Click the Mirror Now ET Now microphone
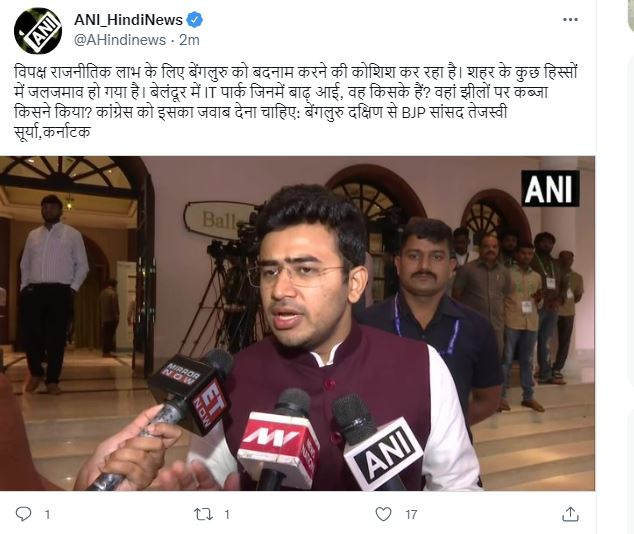Image resolution: width=634 pixels, height=534 pixels. coord(189,390)
